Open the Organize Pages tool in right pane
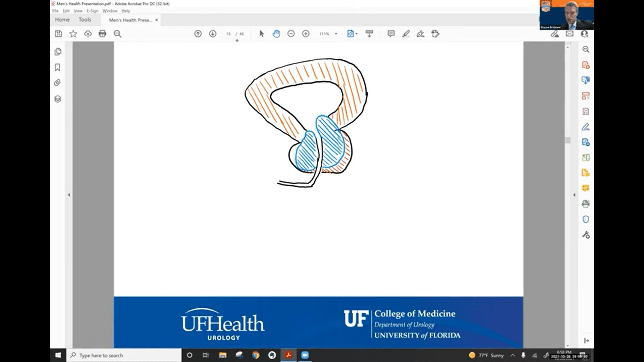This screenshot has height=362, width=644. coord(586,96)
